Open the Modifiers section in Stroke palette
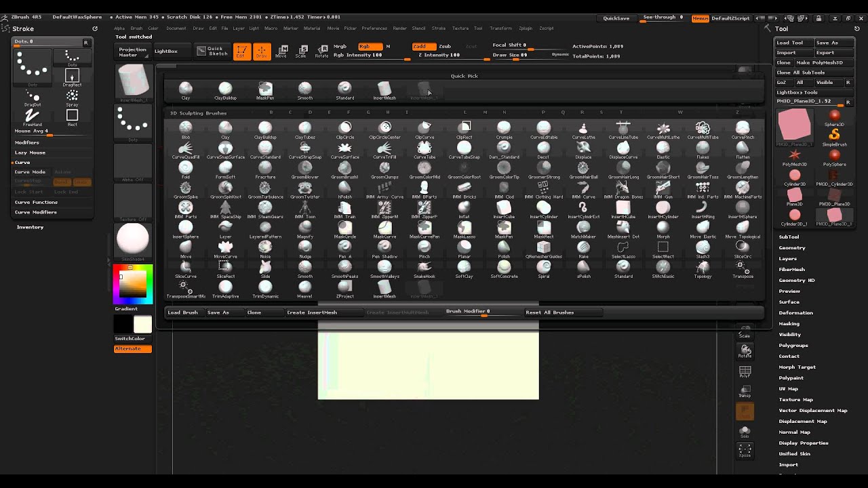 tap(27, 142)
